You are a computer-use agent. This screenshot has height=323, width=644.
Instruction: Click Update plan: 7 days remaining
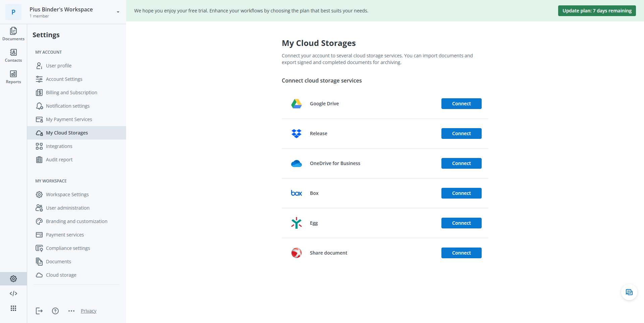tap(597, 11)
